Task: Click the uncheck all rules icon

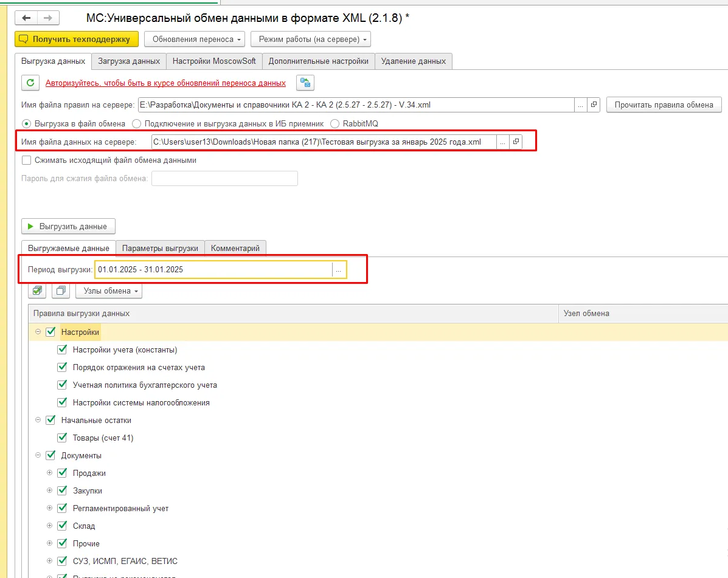Action: coord(60,291)
